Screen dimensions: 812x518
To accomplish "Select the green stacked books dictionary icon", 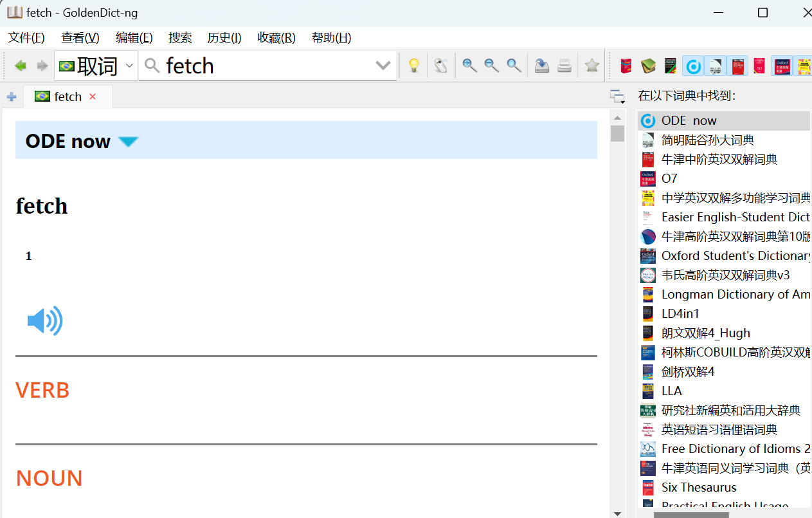I will (x=648, y=66).
